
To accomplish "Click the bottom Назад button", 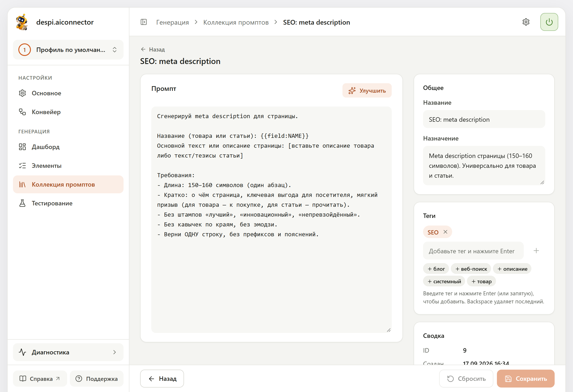I will pyautogui.click(x=162, y=379).
